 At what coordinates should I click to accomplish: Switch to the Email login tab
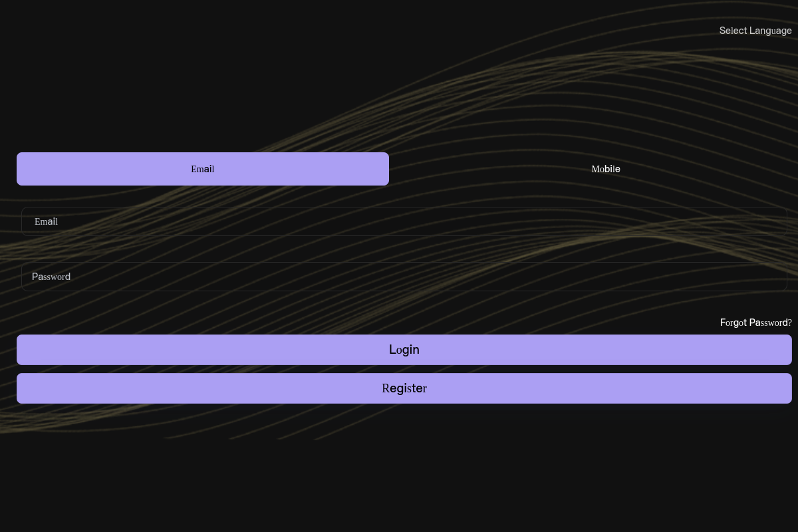click(x=203, y=169)
